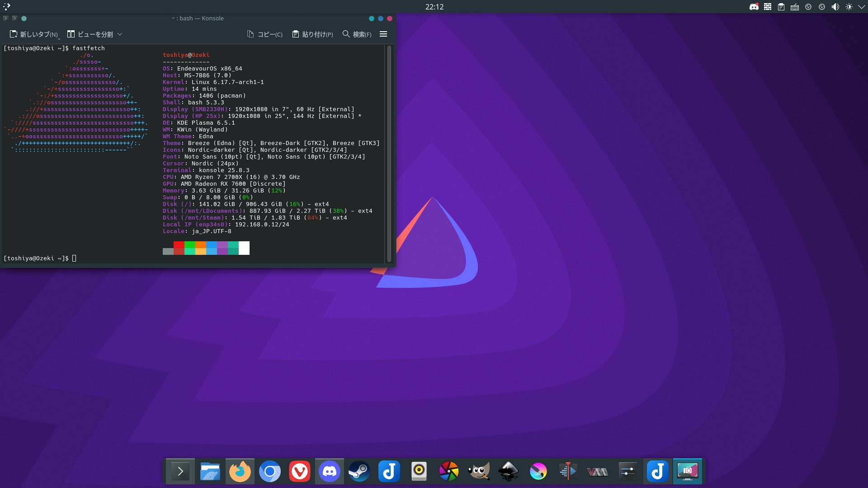
Task: Open the brightness and color tray applet
Action: point(849,7)
